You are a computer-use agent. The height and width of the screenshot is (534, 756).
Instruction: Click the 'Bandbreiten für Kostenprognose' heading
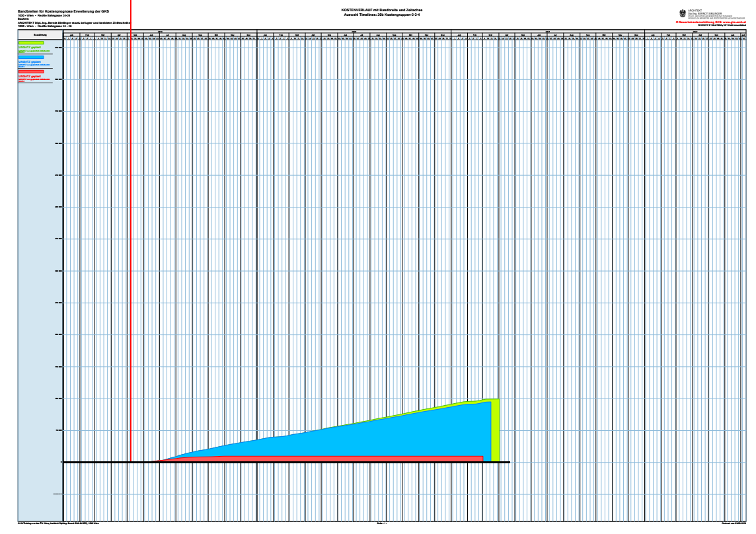(63, 11)
